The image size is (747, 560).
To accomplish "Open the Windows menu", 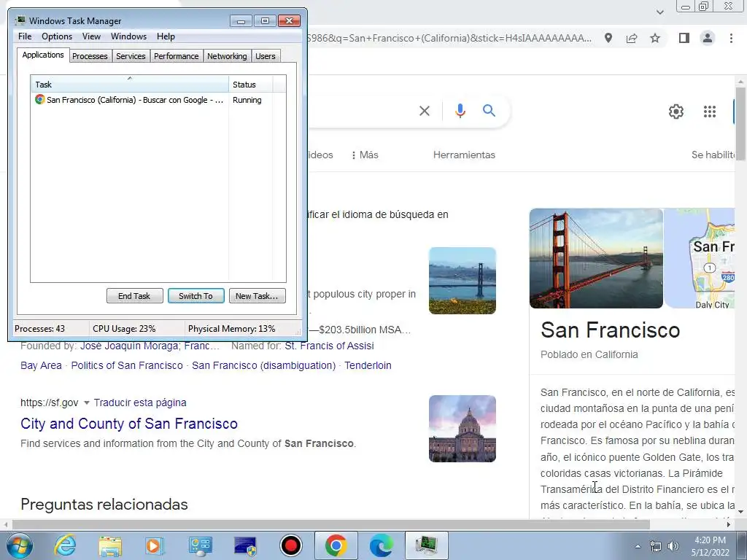I will point(128,36).
